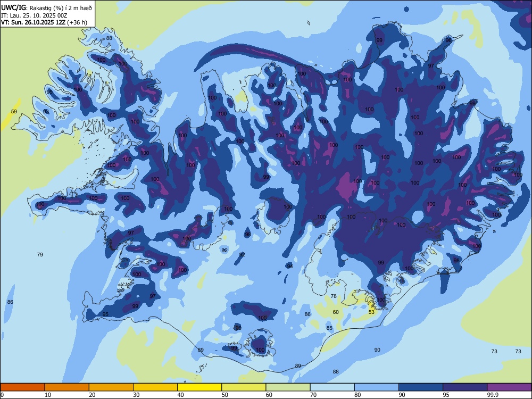Pick the light green 60–70 legend swatch
This screenshot has height=399, width=532.
(288, 387)
